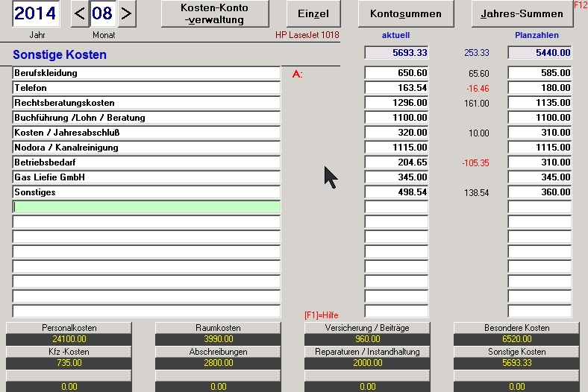Open the Kontosummen view
The width and height of the screenshot is (588, 392).
pyautogui.click(x=405, y=13)
